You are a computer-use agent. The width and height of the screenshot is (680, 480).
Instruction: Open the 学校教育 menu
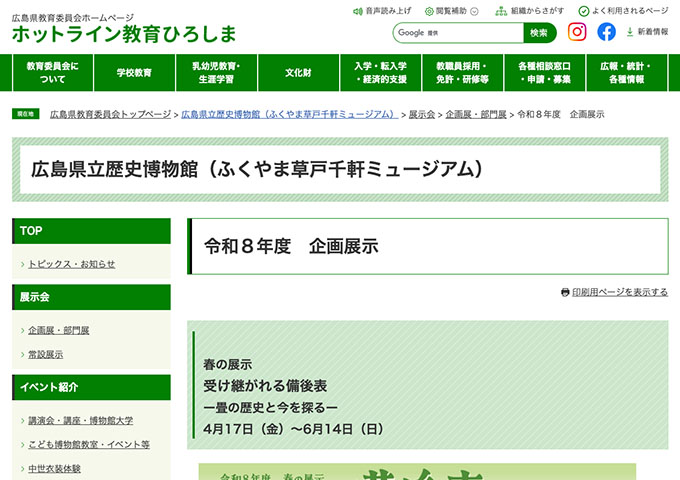[134, 73]
